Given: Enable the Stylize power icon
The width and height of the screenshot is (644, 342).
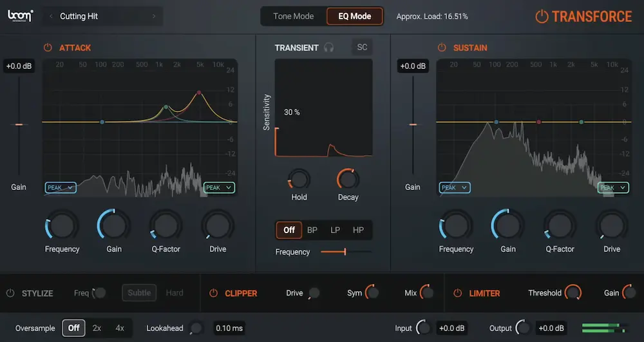Looking at the screenshot, I should 10,293.
